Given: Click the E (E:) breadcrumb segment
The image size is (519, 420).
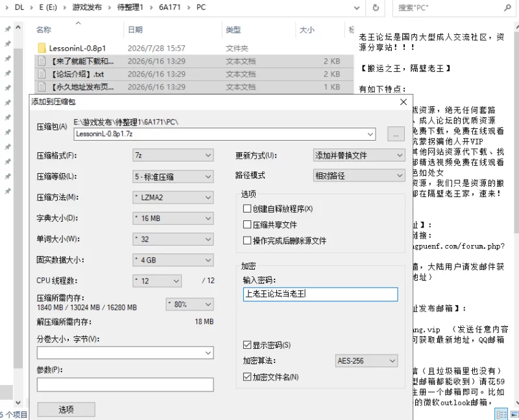Looking at the screenshot, I should click(48, 7).
